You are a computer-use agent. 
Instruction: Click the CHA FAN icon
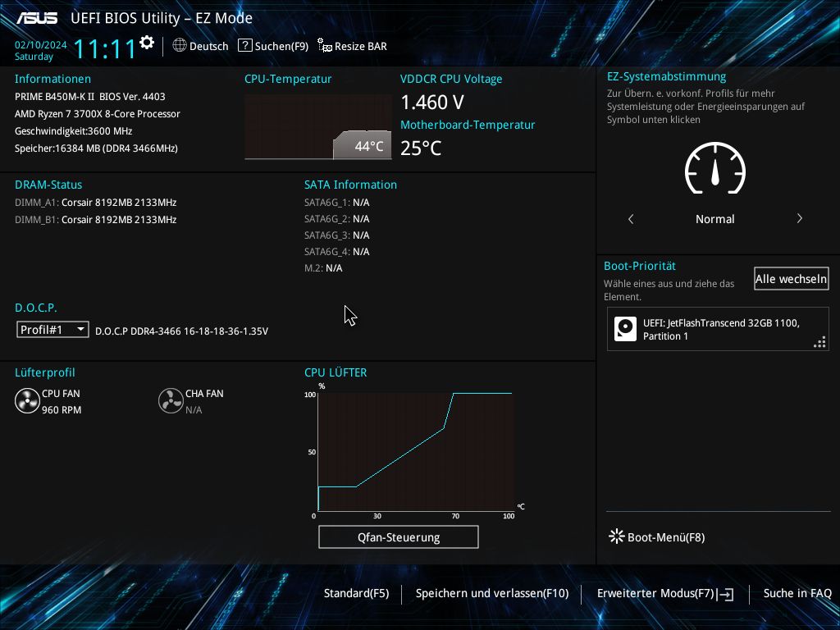pyautogui.click(x=171, y=401)
